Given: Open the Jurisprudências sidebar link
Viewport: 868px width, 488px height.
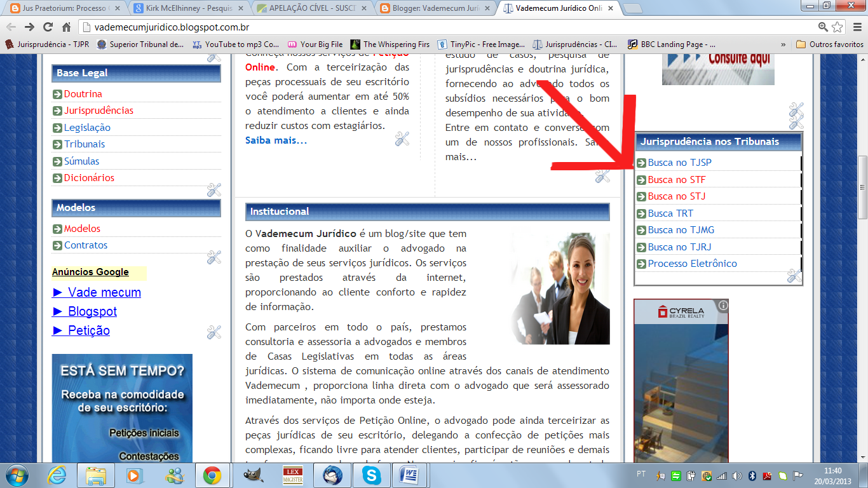Looking at the screenshot, I should point(98,111).
